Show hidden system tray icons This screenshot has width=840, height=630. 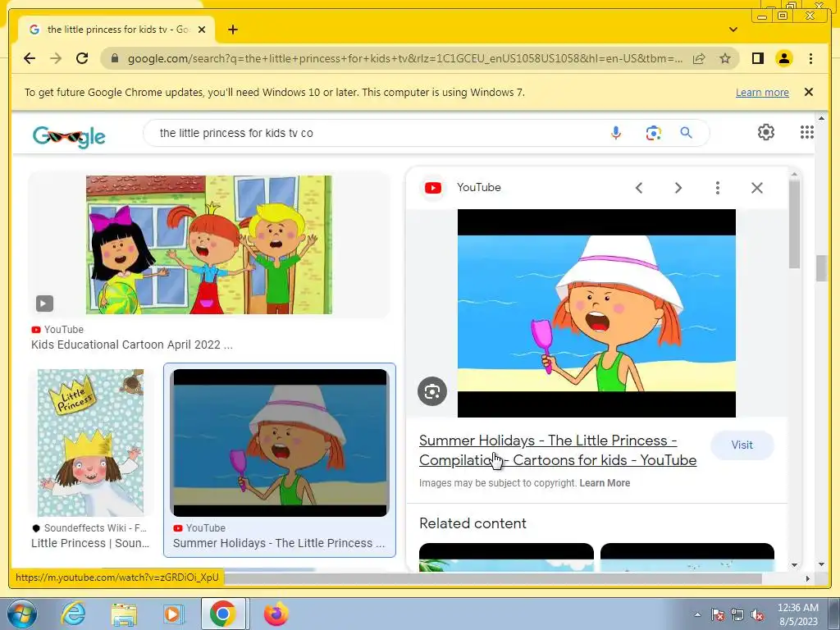coord(697,614)
